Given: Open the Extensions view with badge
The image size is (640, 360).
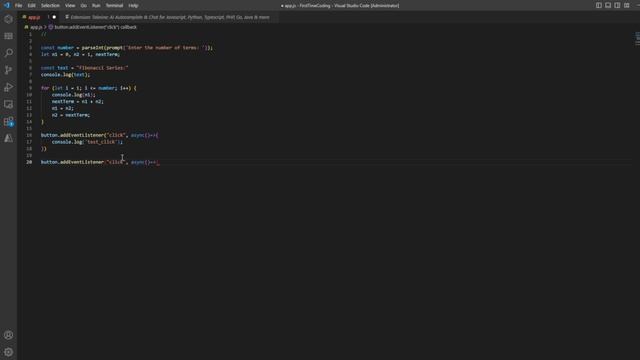Looking at the screenshot, I should tap(8, 122).
